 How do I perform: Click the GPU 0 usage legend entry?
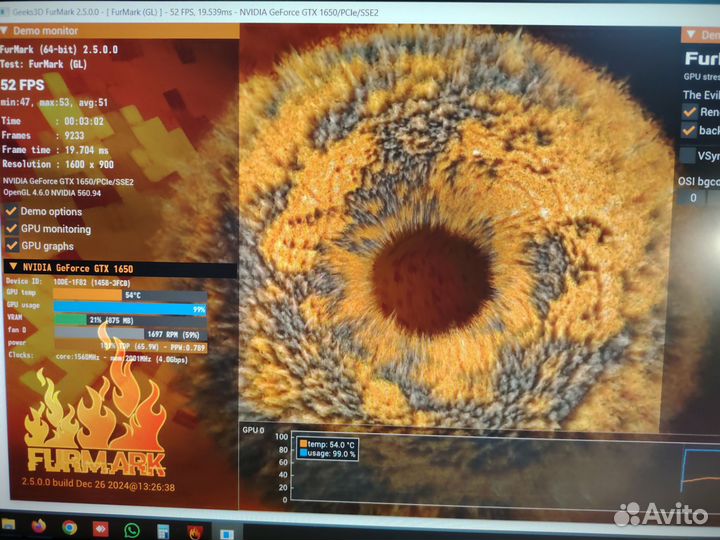tap(328, 454)
